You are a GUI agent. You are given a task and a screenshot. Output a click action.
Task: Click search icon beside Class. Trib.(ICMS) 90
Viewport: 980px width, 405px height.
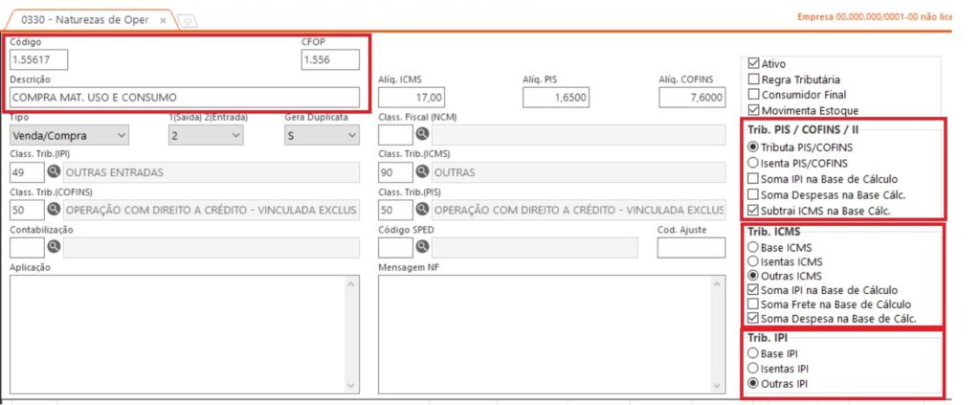422,172
